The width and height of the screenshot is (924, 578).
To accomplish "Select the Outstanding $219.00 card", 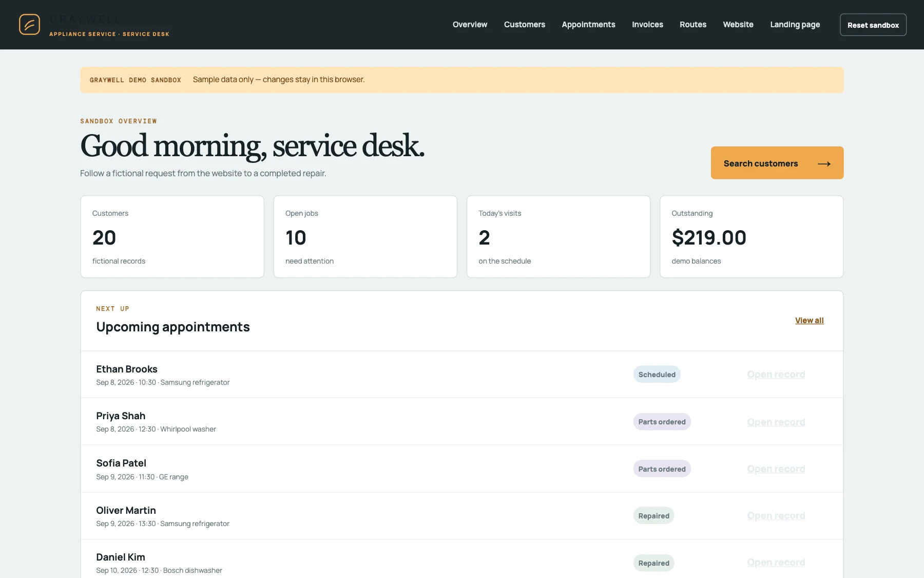I will (x=751, y=237).
